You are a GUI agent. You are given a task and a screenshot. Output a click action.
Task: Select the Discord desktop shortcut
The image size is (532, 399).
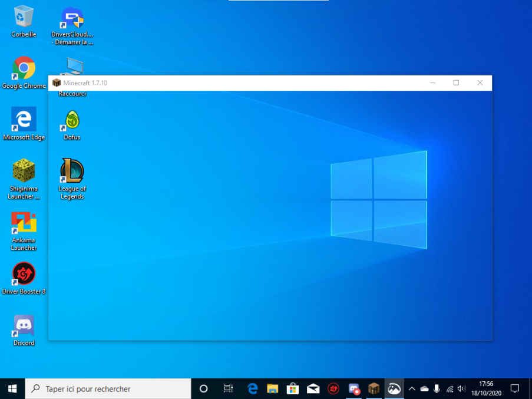(x=24, y=330)
